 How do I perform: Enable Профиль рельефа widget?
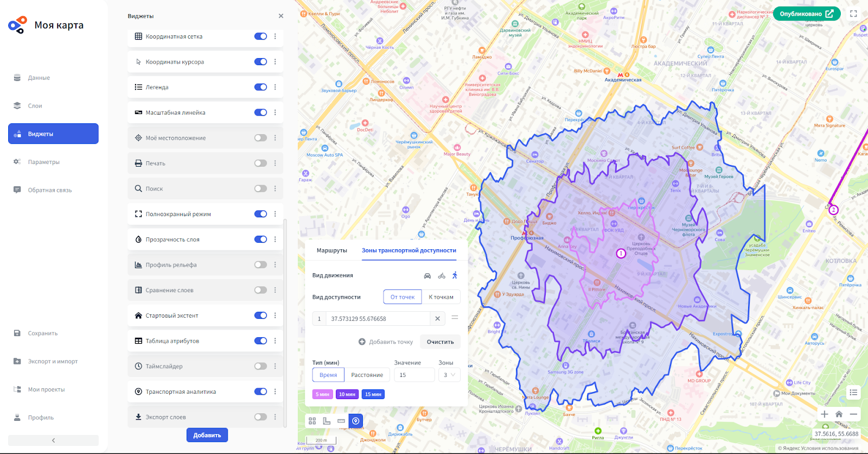pos(260,264)
